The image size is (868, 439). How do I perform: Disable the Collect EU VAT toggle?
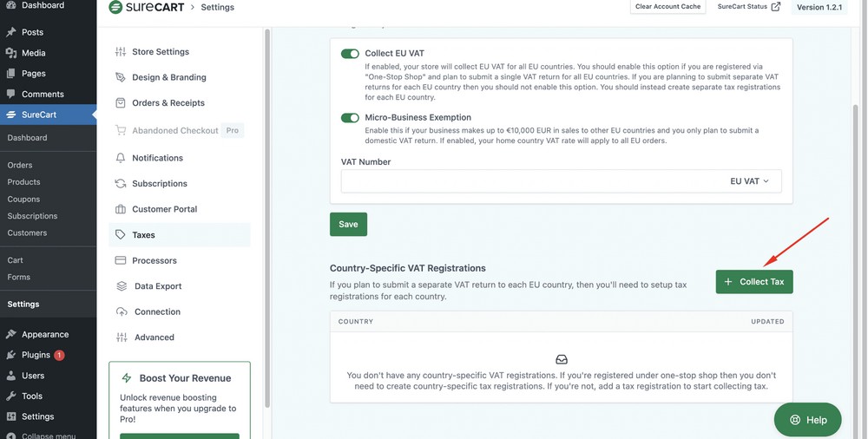tap(350, 54)
